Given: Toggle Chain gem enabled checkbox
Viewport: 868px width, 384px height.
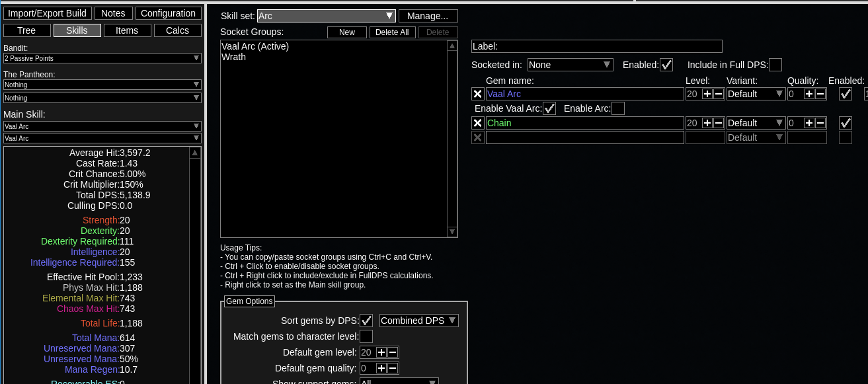Looking at the screenshot, I should (x=846, y=123).
